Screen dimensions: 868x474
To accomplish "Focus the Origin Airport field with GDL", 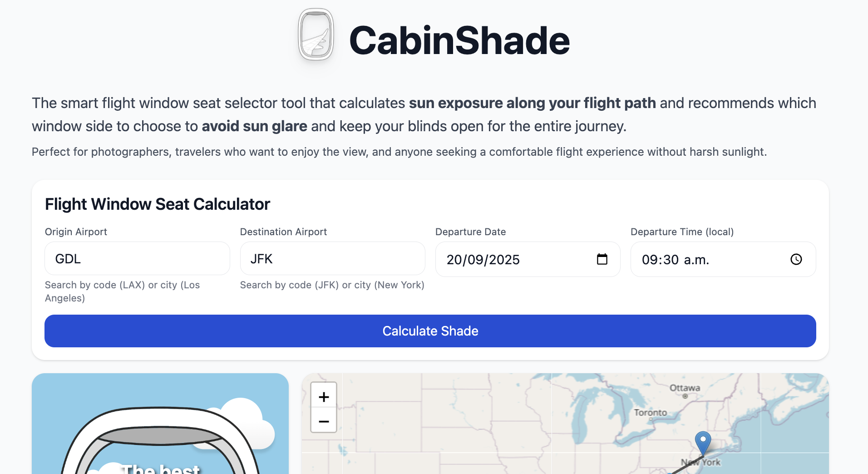I will (x=137, y=259).
